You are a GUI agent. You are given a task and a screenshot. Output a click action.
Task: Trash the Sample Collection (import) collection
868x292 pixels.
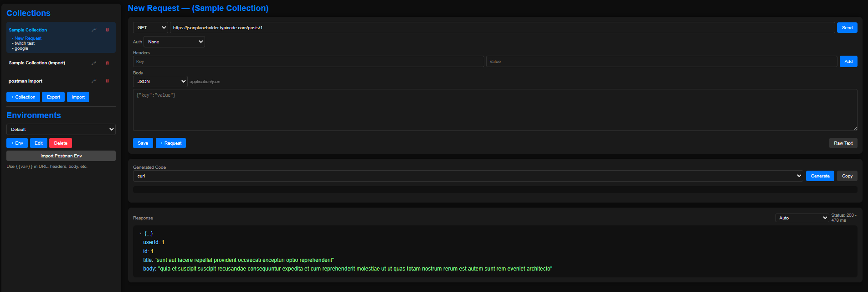point(108,63)
